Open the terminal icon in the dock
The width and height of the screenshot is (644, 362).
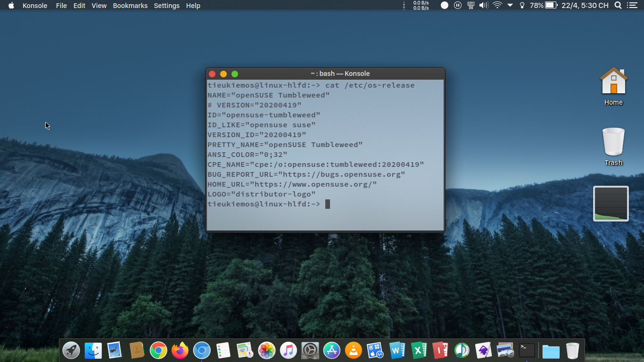tap(527, 350)
